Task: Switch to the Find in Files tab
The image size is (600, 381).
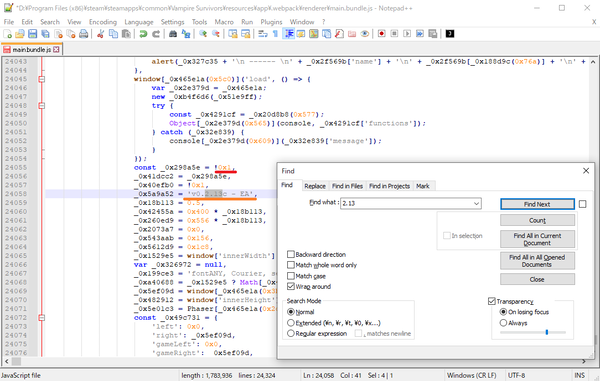Action: [347, 186]
